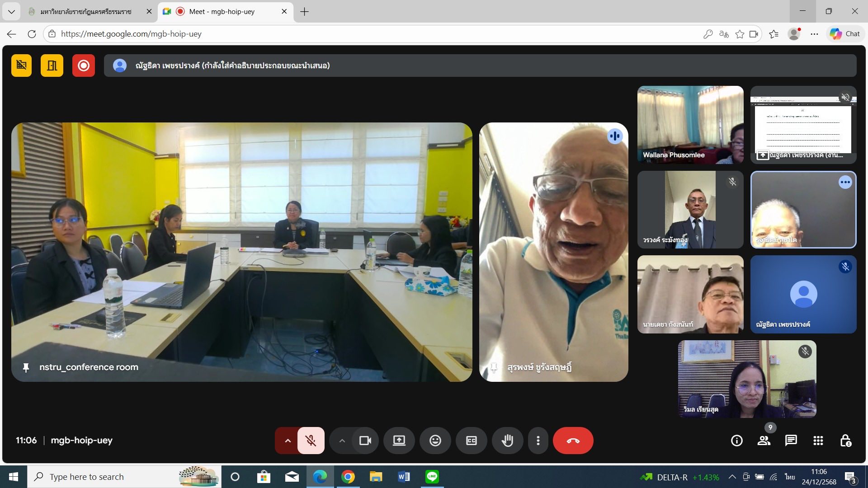The height and width of the screenshot is (488, 868).
Task: Expand audio settings chevron beside microphone
Action: (288, 441)
